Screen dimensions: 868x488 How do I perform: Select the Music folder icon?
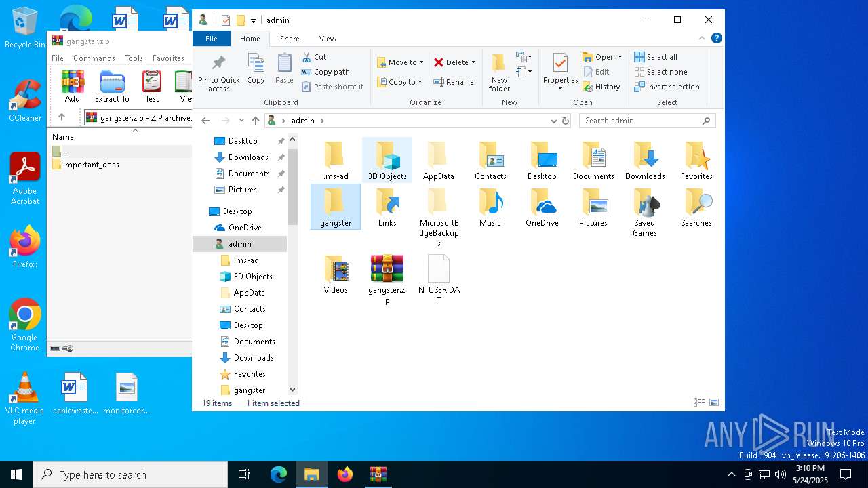click(x=490, y=207)
